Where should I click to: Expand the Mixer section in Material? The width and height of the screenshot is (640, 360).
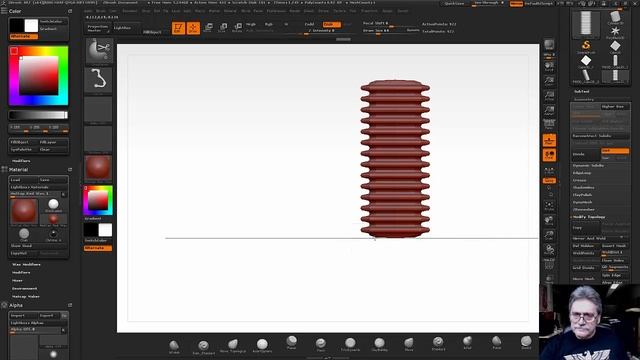coord(17,280)
